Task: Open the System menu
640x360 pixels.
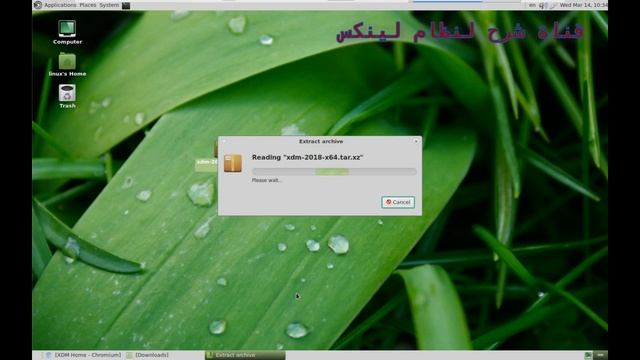Action: [x=109, y=5]
